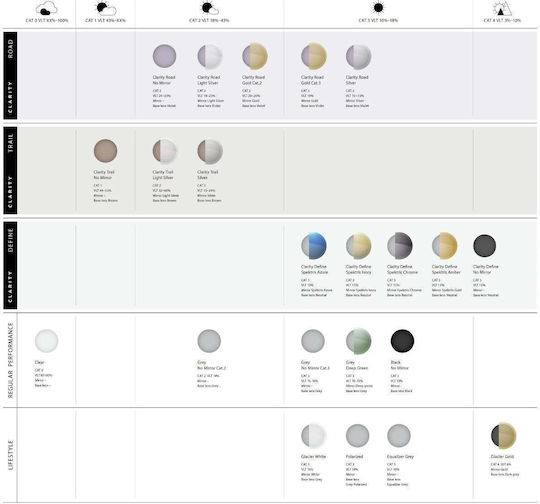Pick the Equalizer Grey lens swatch

click(x=399, y=435)
